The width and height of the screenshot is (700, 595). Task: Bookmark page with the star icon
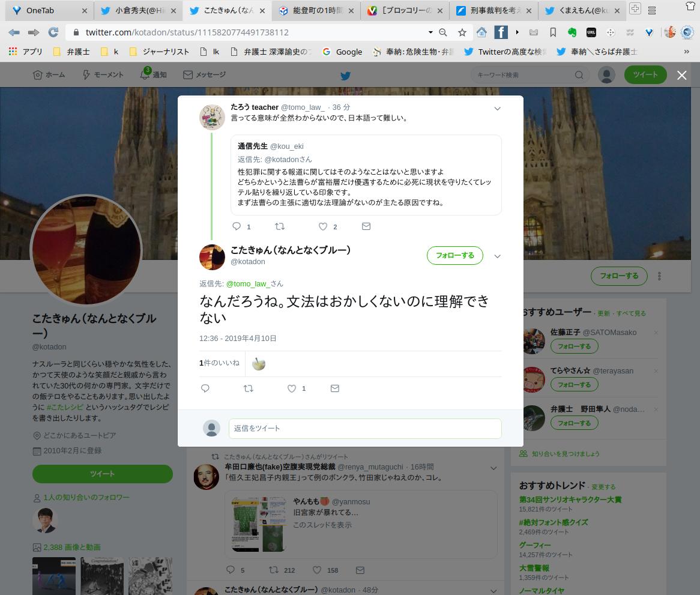(x=462, y=32)
